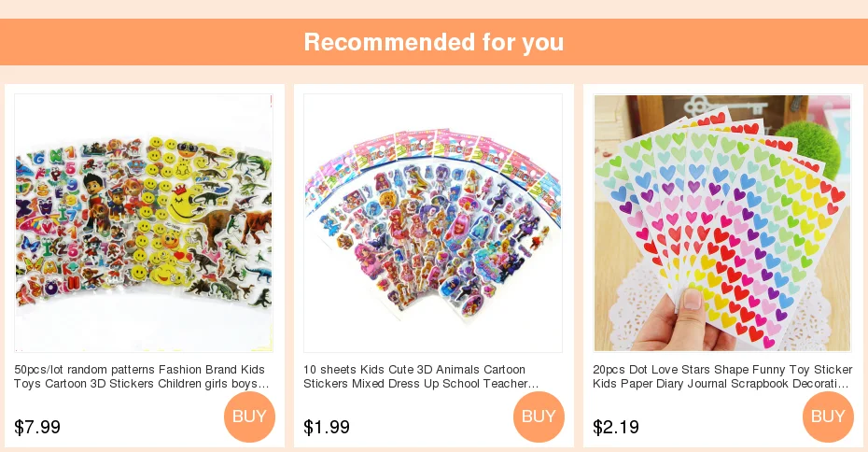This screenshot has width=868, height=452.
Task: Click the white key ornament in heart photo
Action: [724, 107]
